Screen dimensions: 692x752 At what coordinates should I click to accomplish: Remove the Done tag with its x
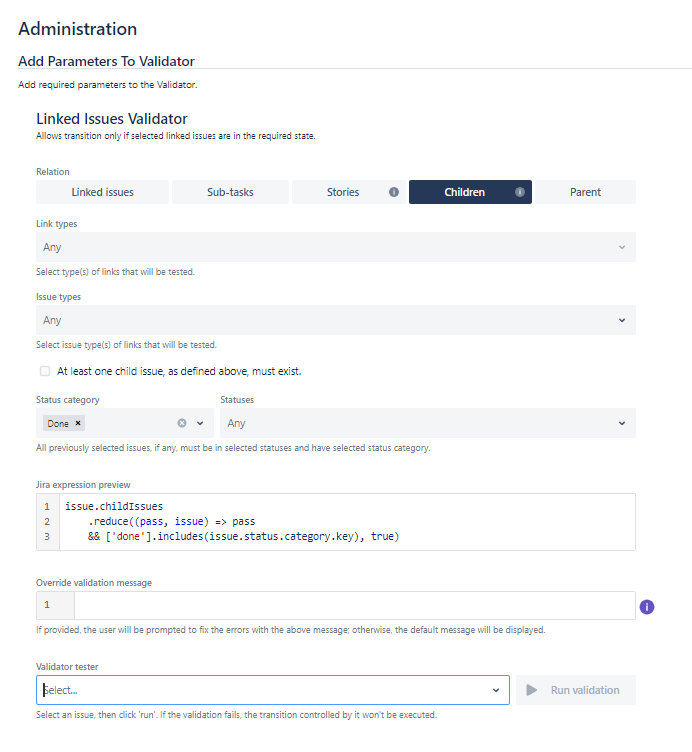tap(78, 423)
